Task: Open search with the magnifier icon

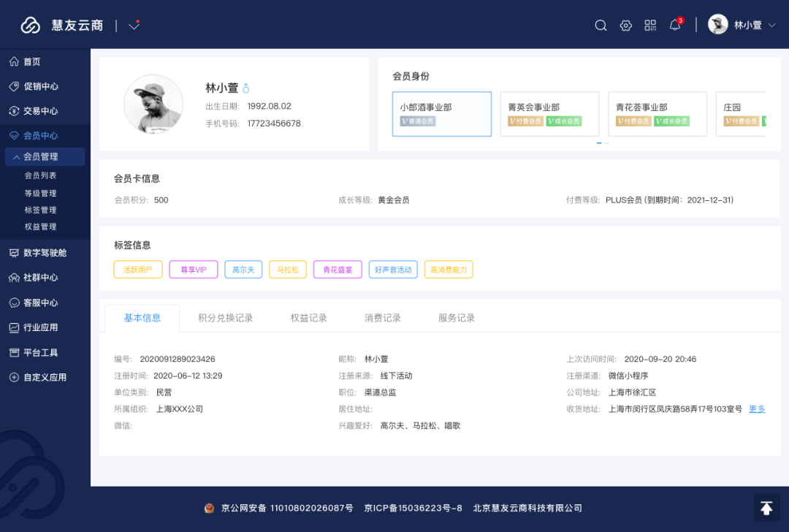Action: pos(601,25)
